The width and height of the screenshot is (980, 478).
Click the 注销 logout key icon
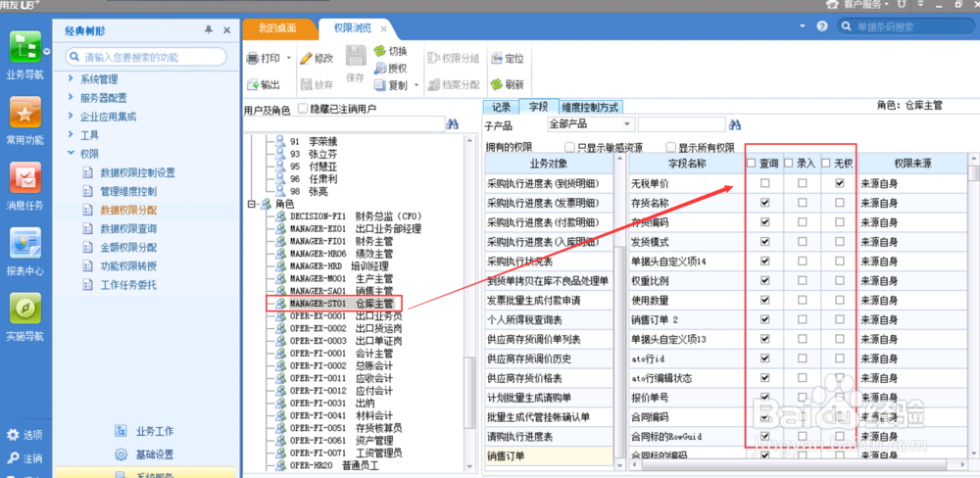(x=12, y=458)
